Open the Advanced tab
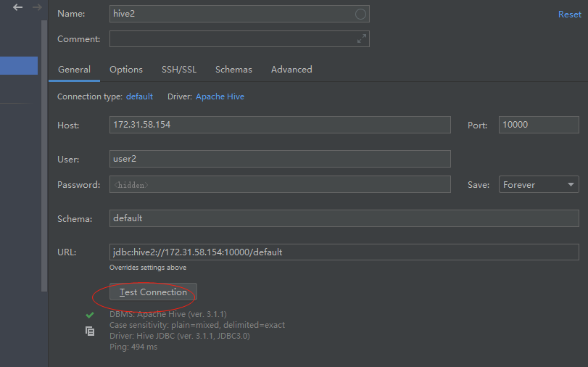 (291, 70)
